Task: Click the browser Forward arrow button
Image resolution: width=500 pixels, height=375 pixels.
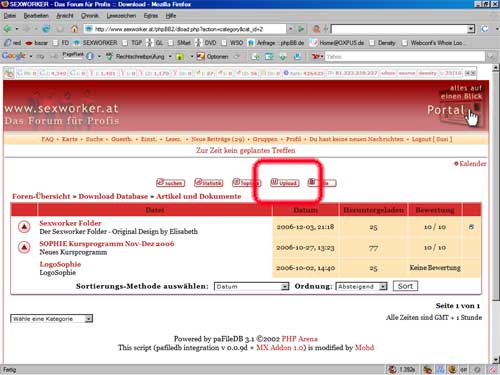Action: (26, 29)
